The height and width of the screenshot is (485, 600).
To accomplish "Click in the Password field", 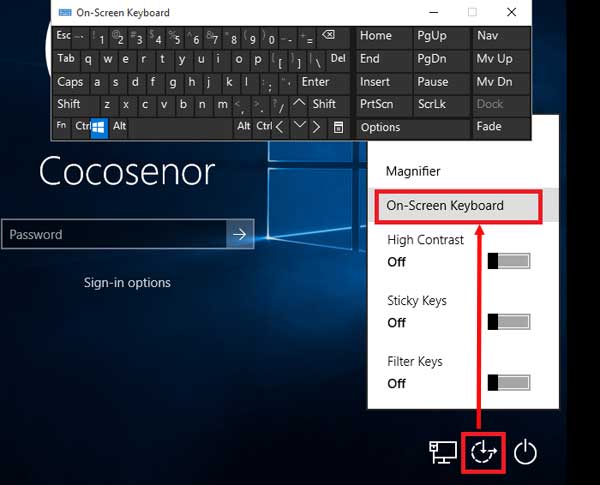I will (x=114, y=234).
